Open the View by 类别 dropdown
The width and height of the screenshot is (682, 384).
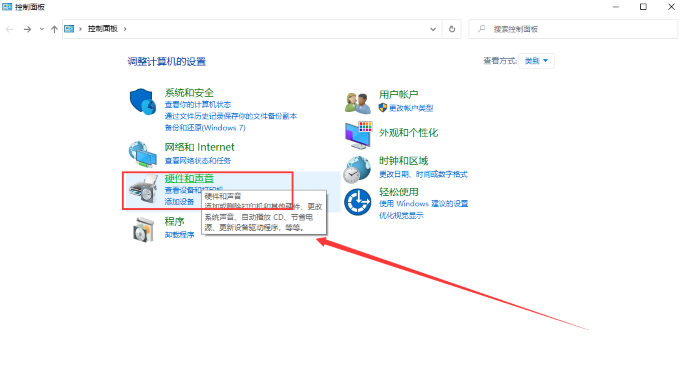coord(536,61)
